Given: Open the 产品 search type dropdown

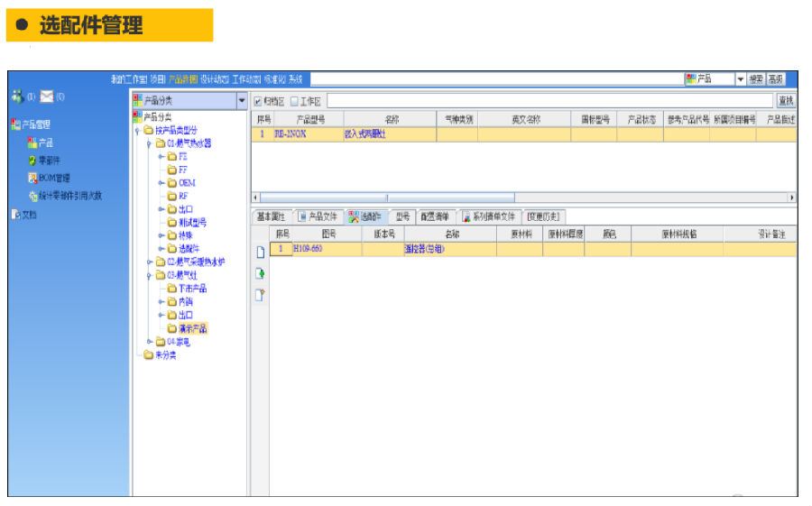Looking at the screenshot, I should click(x=740, y=79).
